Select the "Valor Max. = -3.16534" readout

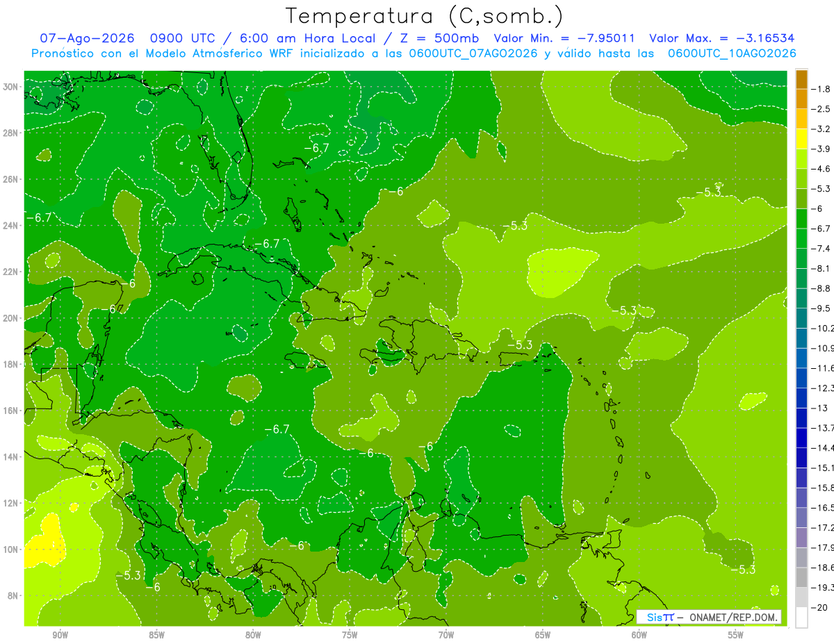coord(722,38)
